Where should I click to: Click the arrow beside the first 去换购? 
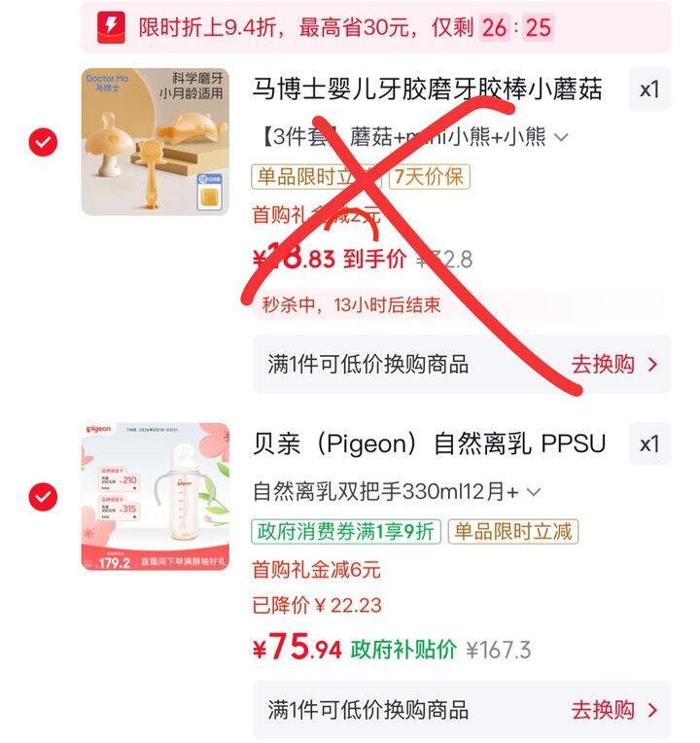point(653,365)
